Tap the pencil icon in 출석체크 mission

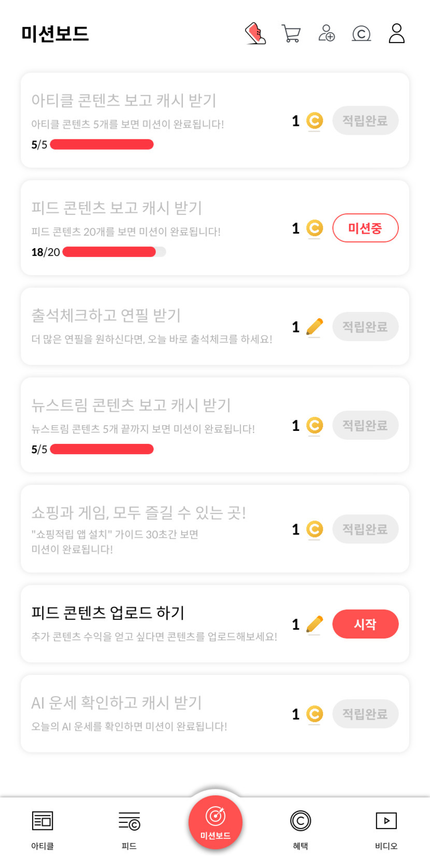pos(314,327)
